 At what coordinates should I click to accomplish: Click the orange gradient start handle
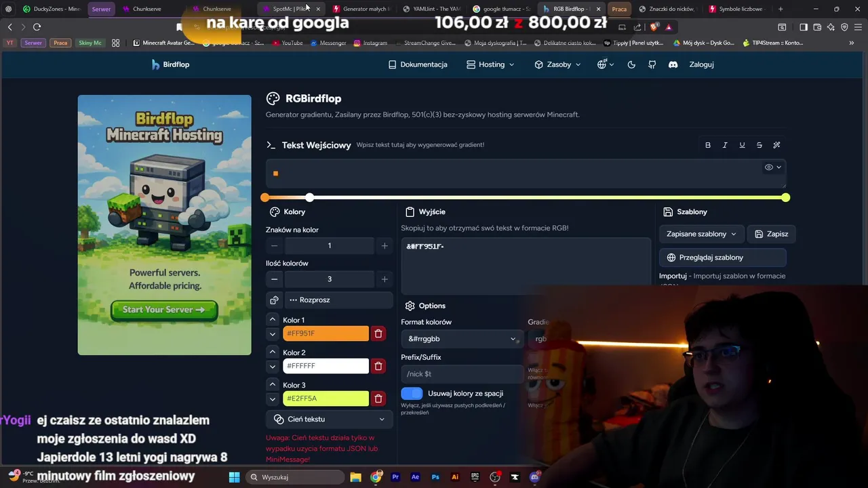click(x=265, y=197)
